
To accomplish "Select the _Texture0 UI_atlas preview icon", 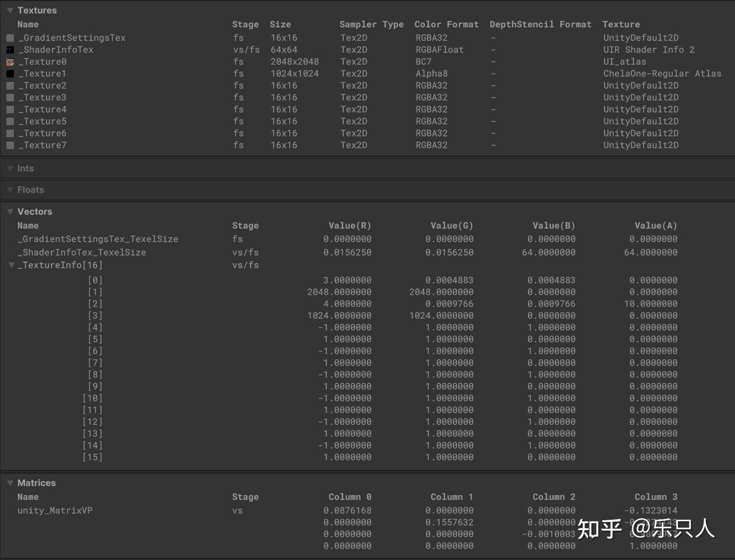I will point(10,61).
